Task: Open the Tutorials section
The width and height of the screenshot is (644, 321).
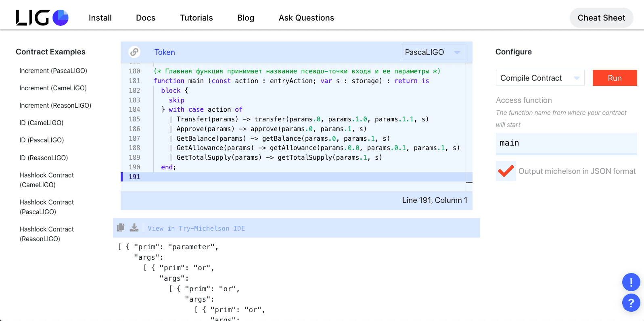Action: point(196,18)
